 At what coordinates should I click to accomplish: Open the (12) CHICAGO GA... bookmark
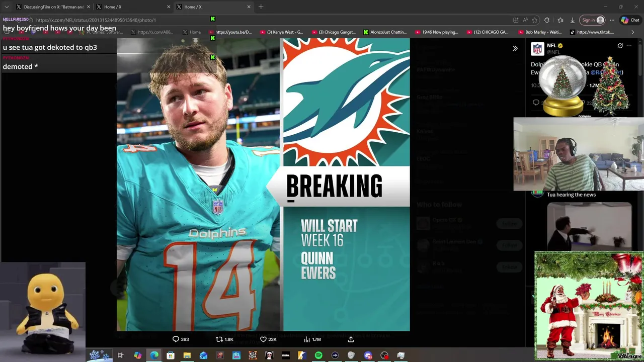pyautogui.click(x=488, y=32)
